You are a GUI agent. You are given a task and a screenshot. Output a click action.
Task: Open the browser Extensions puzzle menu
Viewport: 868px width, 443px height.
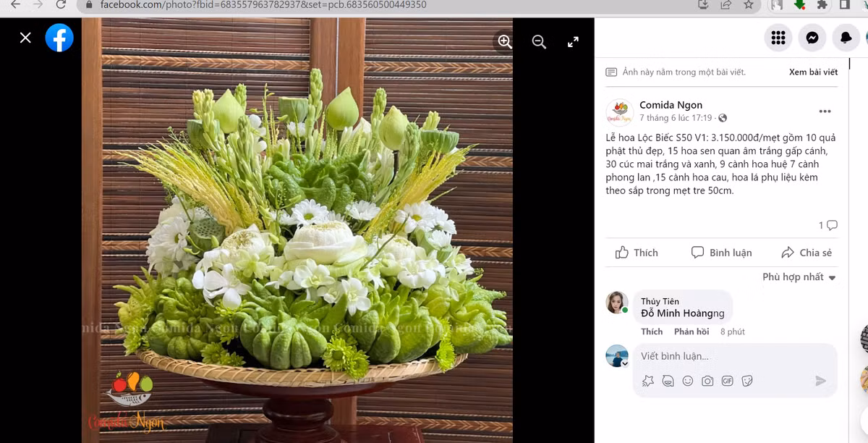822,4
